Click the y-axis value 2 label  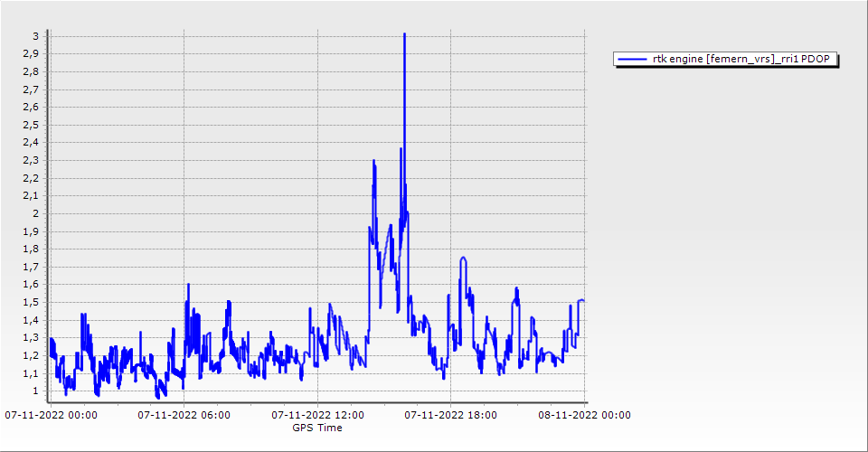coord(35,213)
